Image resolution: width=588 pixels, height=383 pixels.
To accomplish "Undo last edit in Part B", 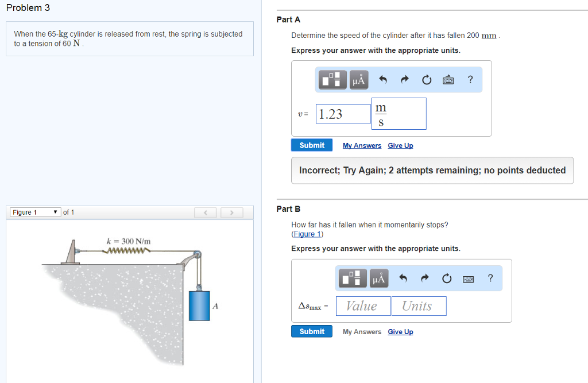I will pyautogui.click(x=403, y=279).
